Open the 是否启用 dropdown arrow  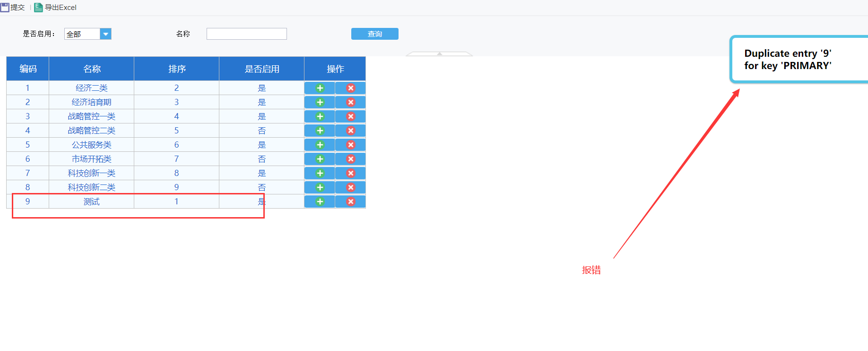(x=106, y=34)
